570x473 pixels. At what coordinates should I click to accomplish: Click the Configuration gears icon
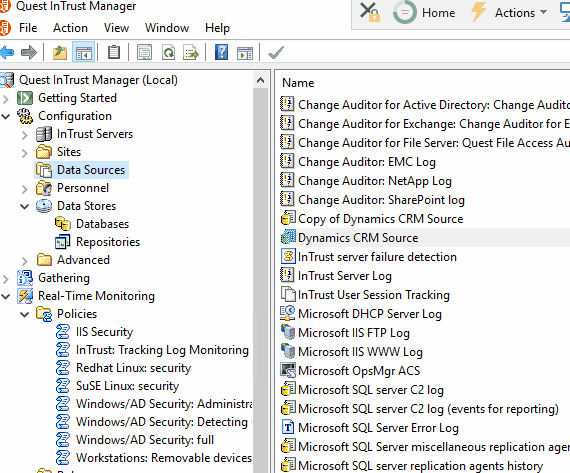tap(25, 116)
